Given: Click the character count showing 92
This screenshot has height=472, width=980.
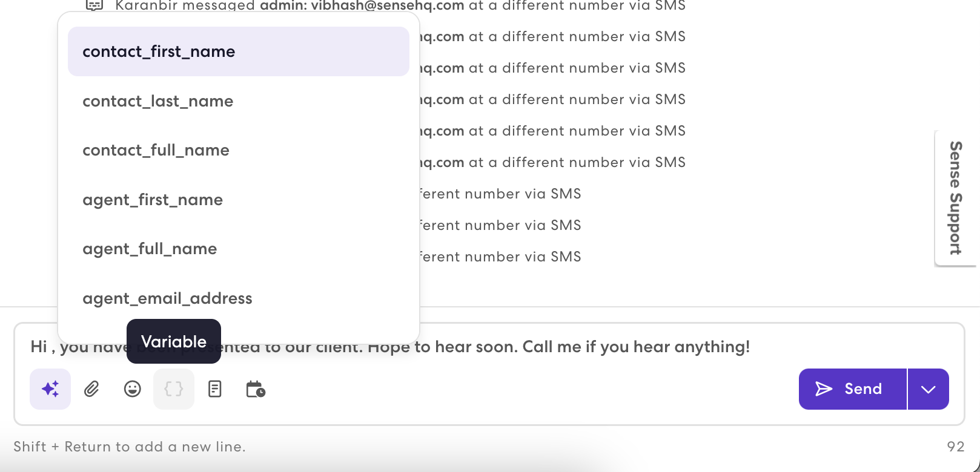Looking at the screenshot, I should point(956,446).
